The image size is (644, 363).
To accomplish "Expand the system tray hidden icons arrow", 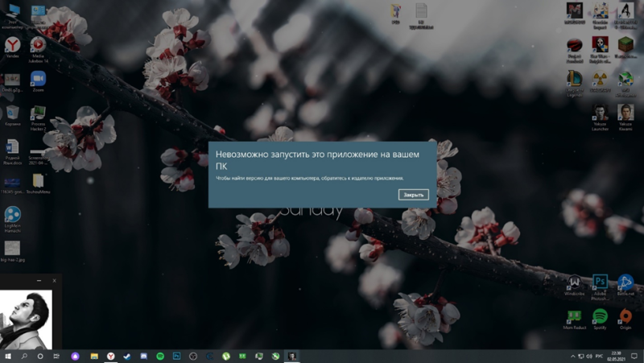I will point(573,356).
